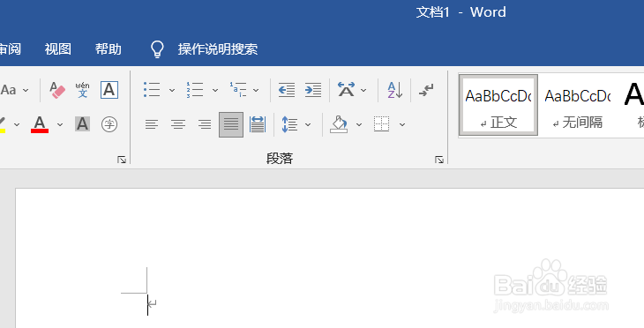Apply Distributed alignment icon

point(258,124)
